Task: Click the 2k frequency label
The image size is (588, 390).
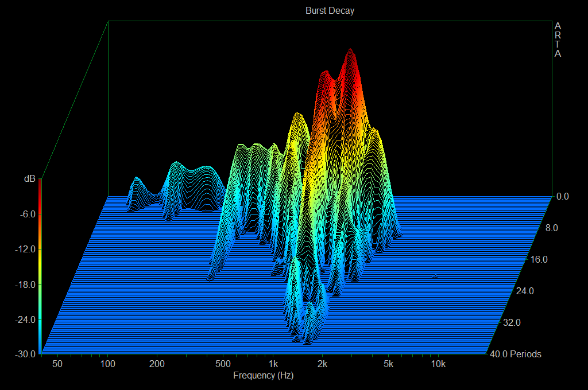Action: (322, 364)
